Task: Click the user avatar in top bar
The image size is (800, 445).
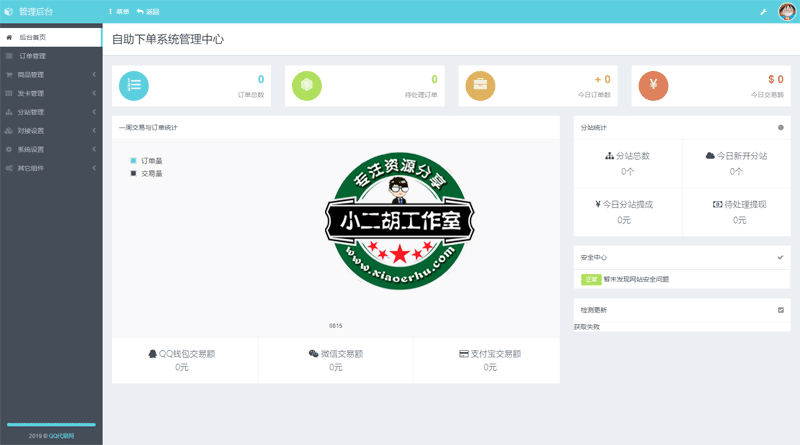Action: (x=786, y=12)
